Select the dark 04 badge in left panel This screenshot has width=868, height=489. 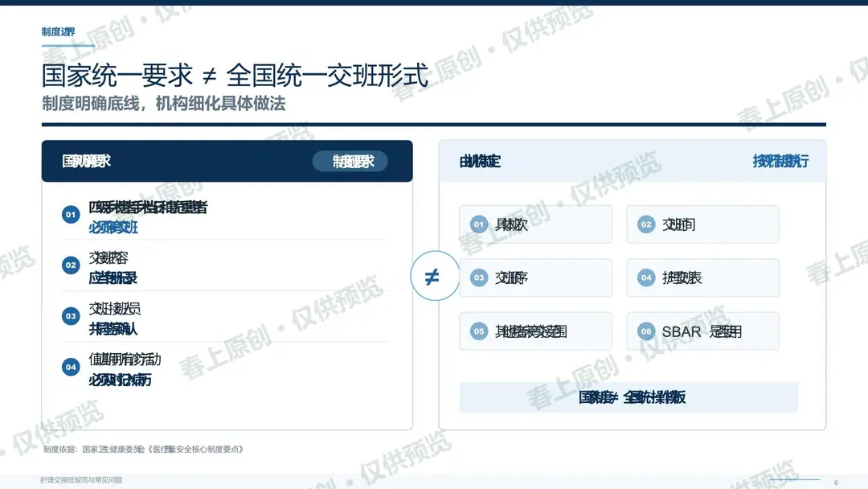71,367
